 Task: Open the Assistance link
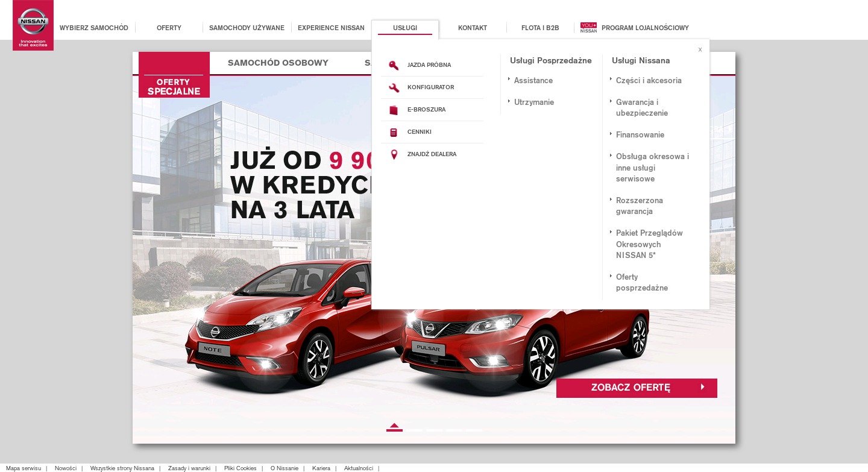(533, 81)
